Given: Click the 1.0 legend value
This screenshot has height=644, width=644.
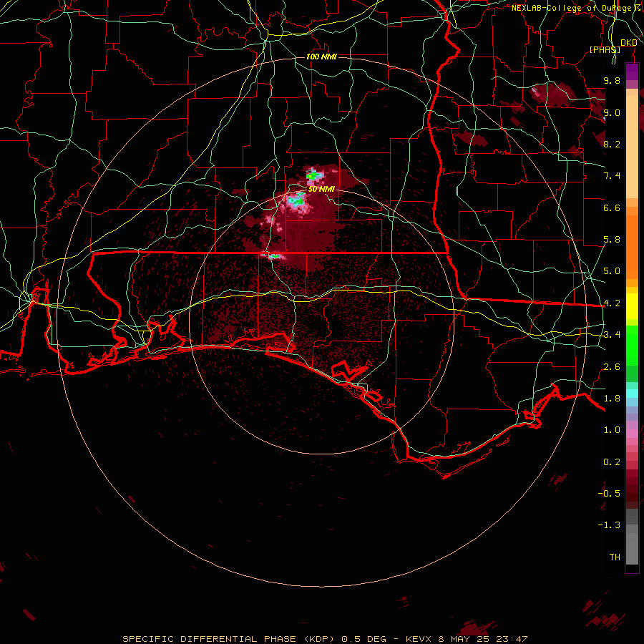Looking at the screenshot, I should tap(612, 430).
